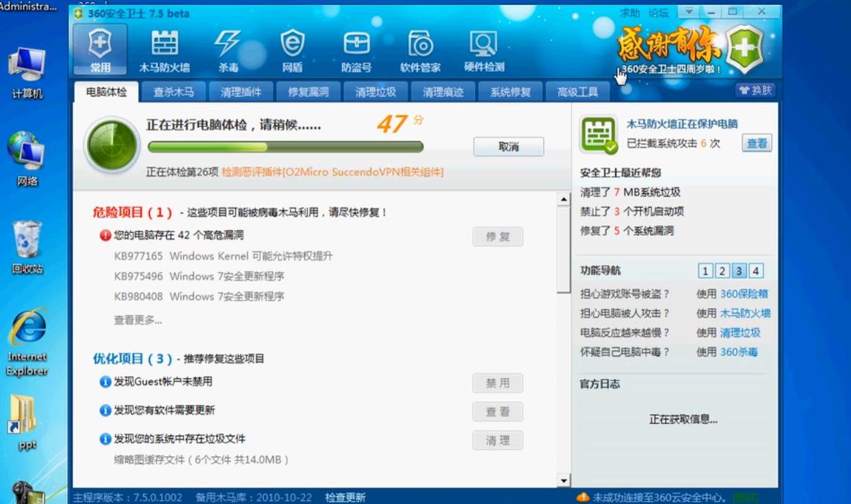Click 检查更新 in the status bar
Viewport: 851px width, 504px height.
[345, 497]
